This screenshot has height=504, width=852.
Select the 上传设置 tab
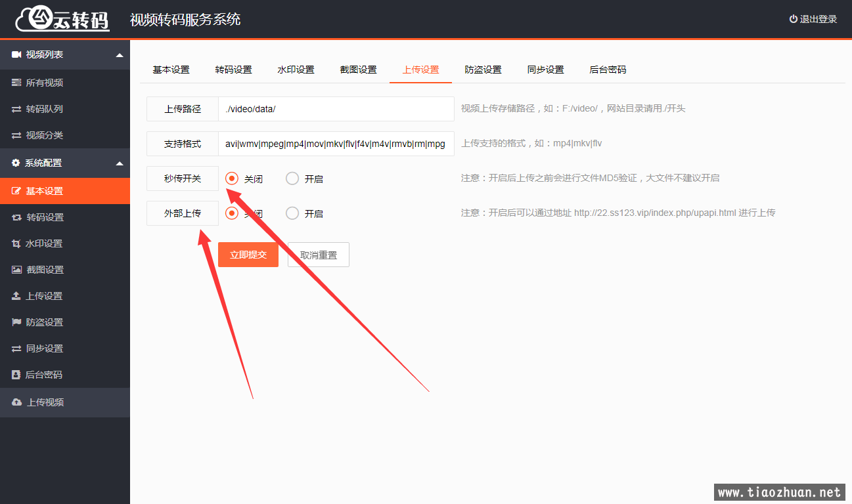coord(420,70)
